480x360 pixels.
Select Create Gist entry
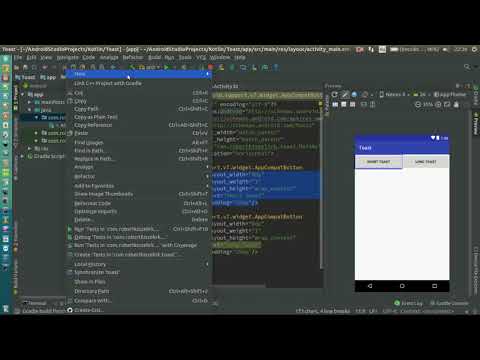pyautogui.click(x=138, y=310)
